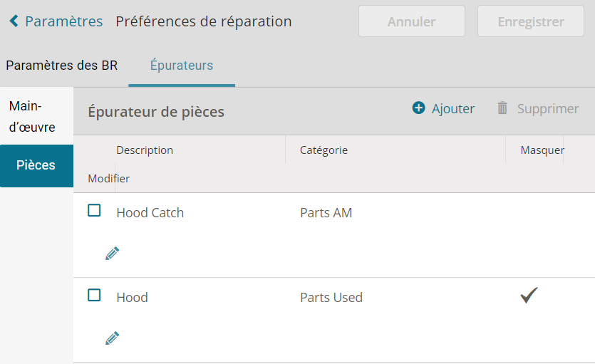Tick the Hood Catch checkbox
The height and width of the screenshot is (364, 595).
point(94,210)
